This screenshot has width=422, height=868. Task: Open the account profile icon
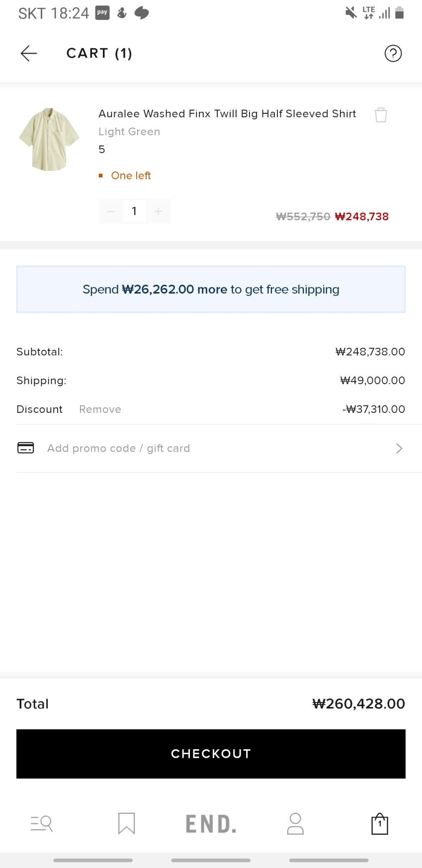295,823
